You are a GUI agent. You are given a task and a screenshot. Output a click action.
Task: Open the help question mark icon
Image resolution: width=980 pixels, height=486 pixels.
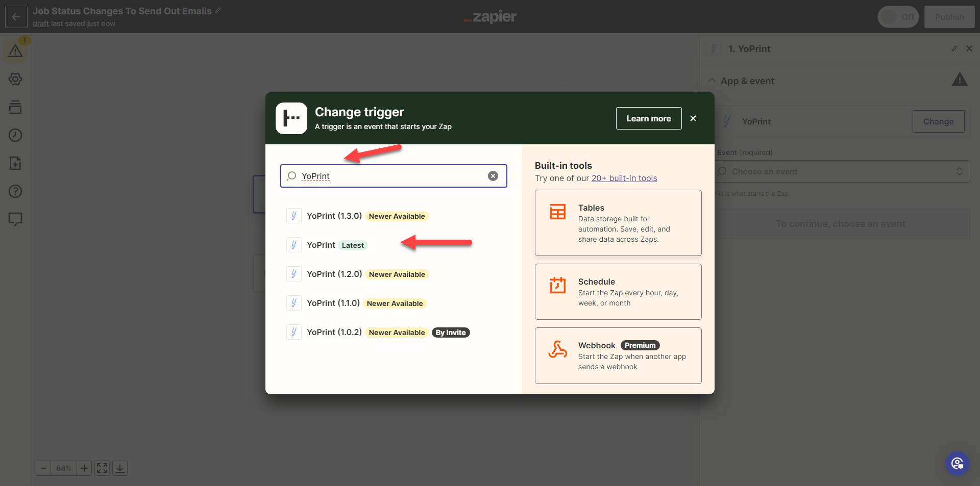coord(15,191)
